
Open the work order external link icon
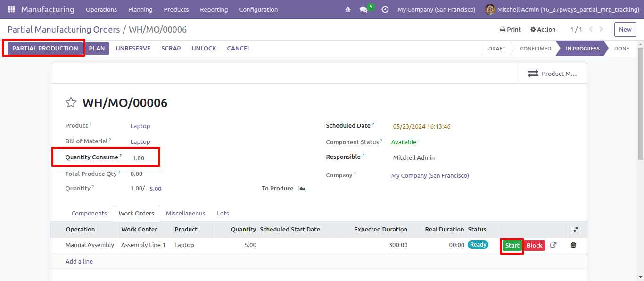tap(553, 245)
